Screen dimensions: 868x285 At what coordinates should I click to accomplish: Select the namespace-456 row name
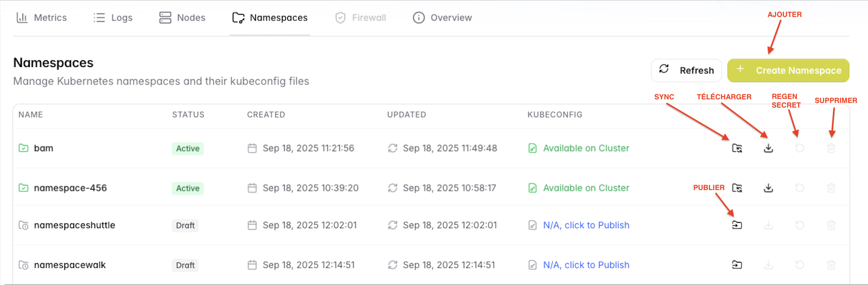tap(70, 188)
